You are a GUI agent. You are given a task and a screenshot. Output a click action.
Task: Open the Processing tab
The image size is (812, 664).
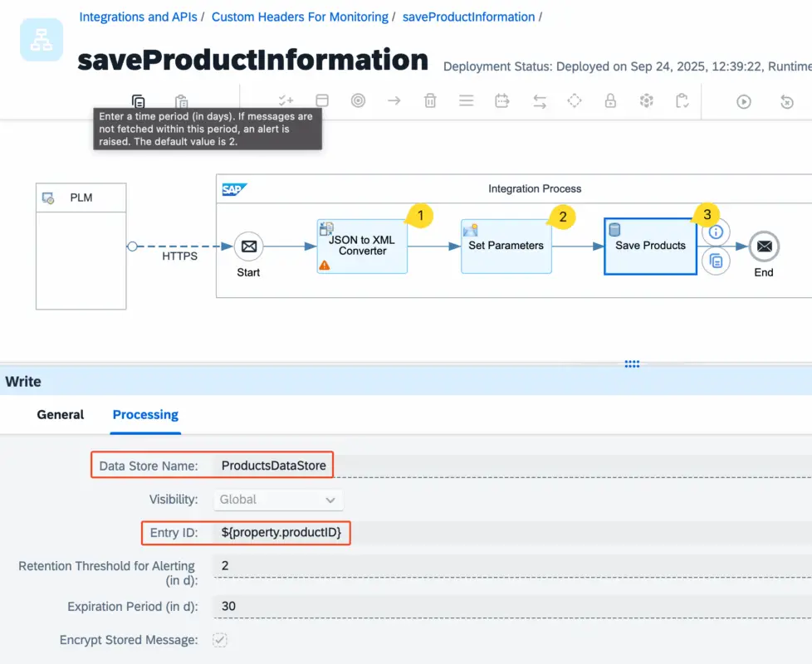point(145,415)
